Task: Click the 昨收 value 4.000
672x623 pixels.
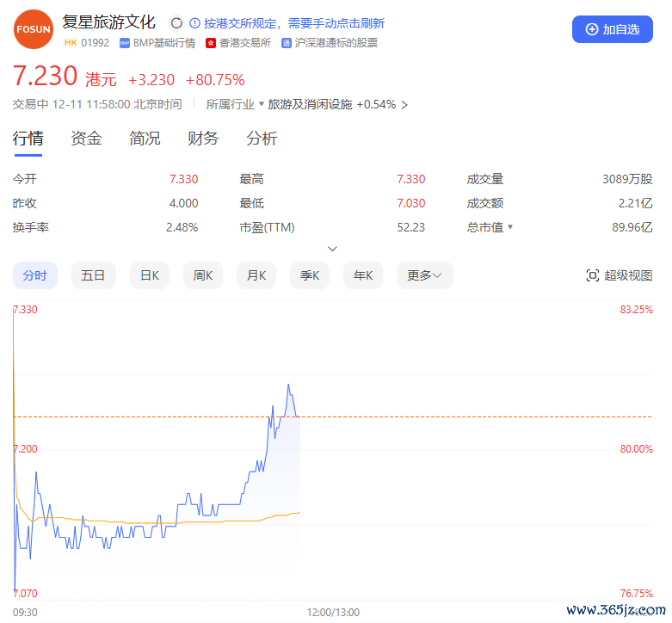Action: point(183,203)
